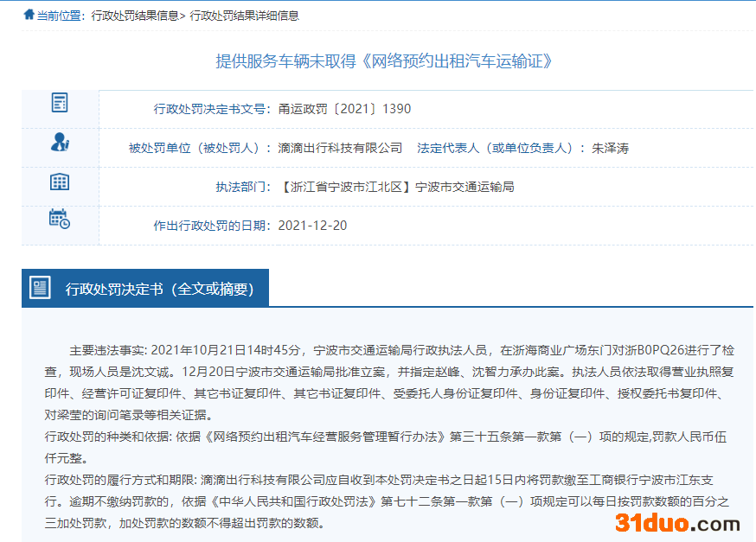
Task: Click the decision number 甬运政罚〔2021〕1390
Action: [344, 109]
